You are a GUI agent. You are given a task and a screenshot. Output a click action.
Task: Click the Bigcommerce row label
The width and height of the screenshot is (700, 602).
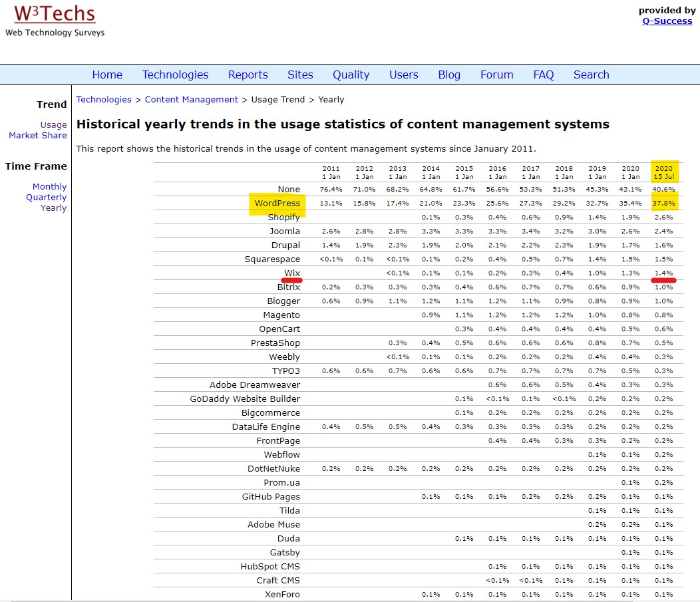271,413
